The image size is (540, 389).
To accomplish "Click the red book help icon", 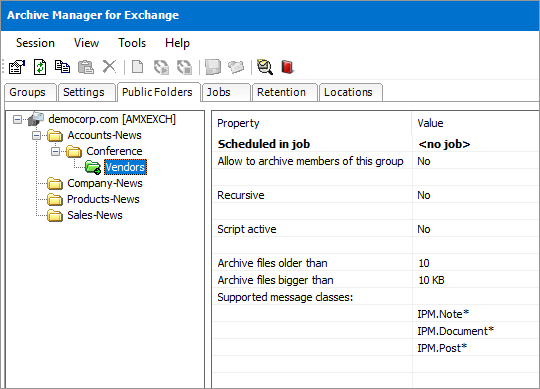I will 287,67.
